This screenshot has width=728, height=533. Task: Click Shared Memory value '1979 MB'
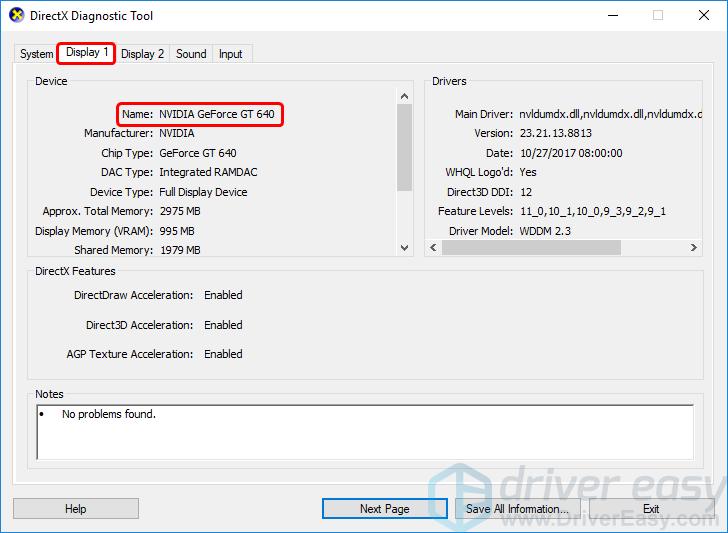(180, 250)
